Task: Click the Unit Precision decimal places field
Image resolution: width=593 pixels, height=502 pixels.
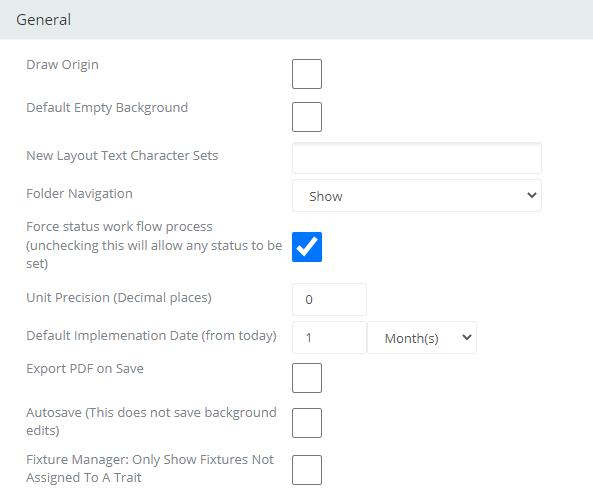Action: click(329, 299)
